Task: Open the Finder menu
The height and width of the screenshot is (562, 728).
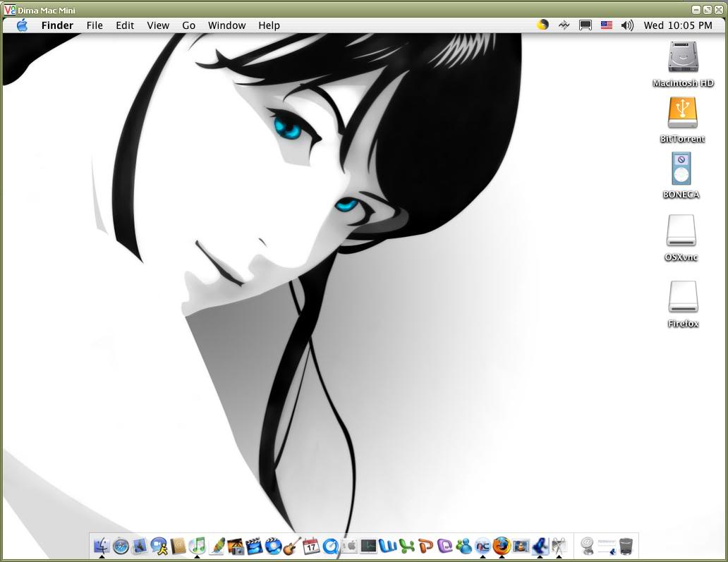Action: [x=57, y=25]
